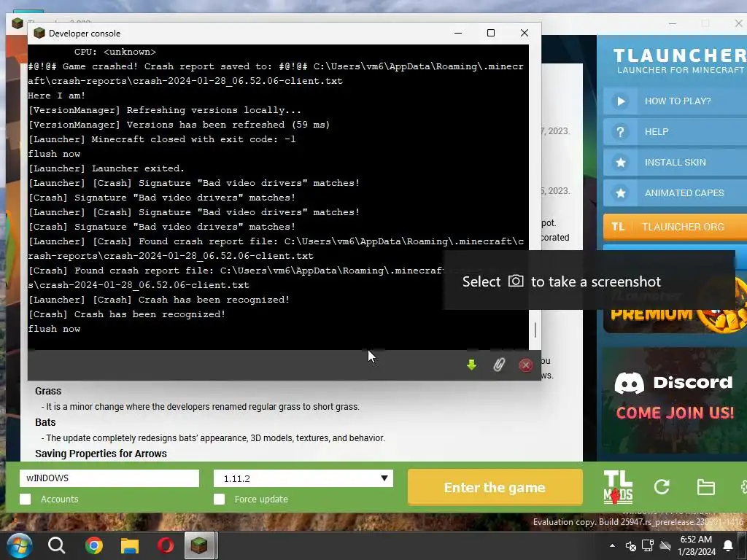Click the refresh icon in TLauncher bottom bar

(662, 486)
